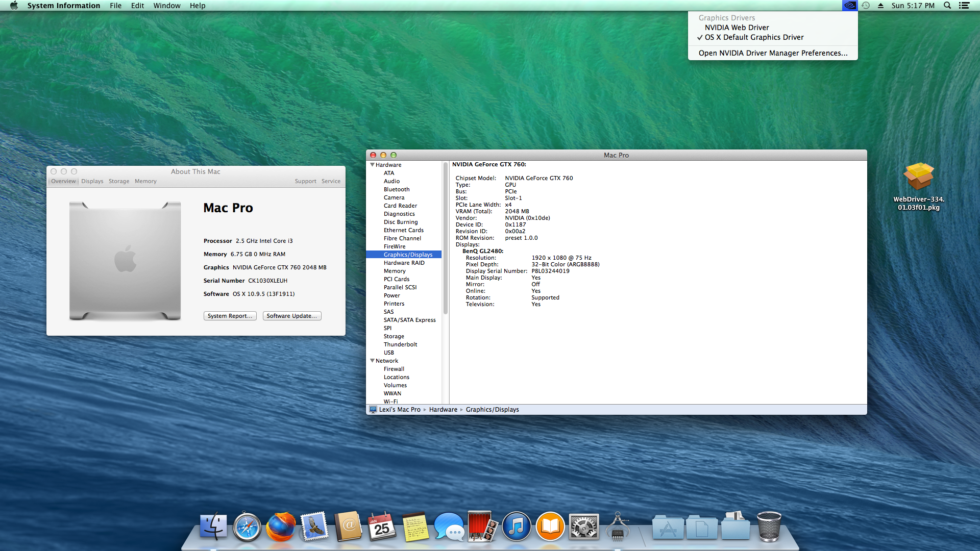Click the Software Update button
This screenshot has height=551, width=980.
pyautogui.click(x=292, y=316)
